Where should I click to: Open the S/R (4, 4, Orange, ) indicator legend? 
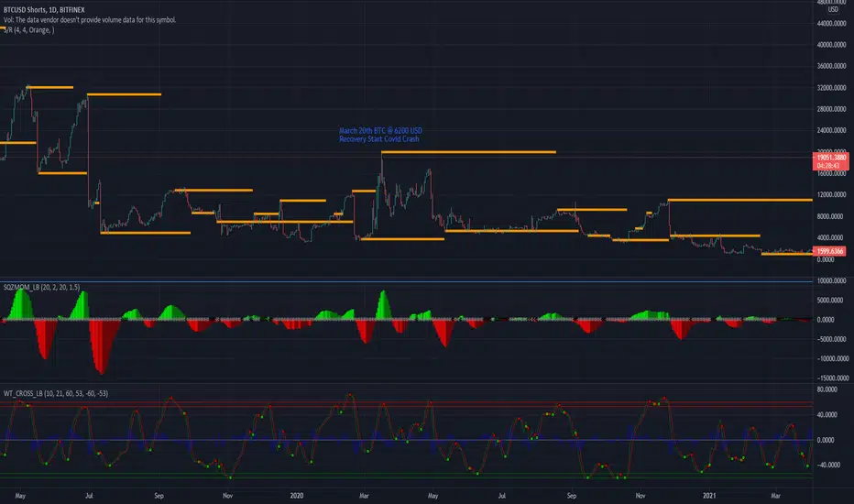(29, 30)
